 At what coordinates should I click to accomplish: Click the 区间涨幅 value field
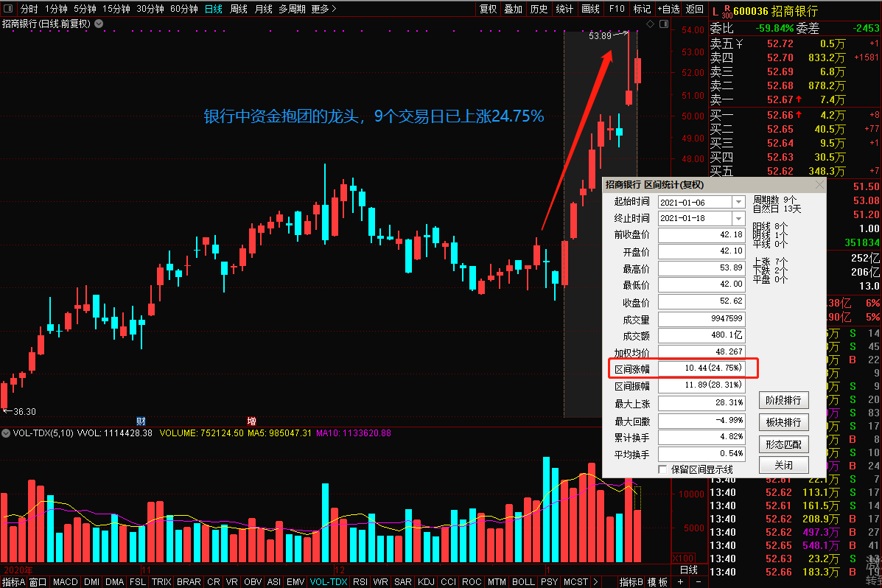(x=701, y=368)
